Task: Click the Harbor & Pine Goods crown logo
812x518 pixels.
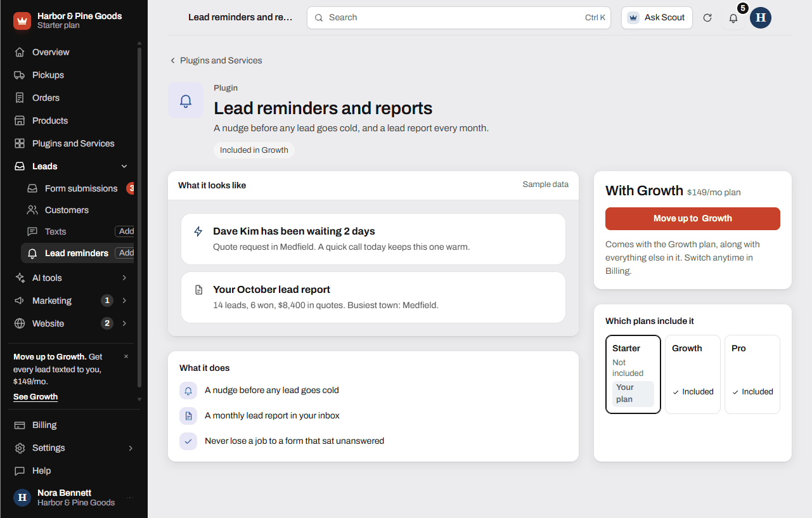Action: click(x=22, y=21)
